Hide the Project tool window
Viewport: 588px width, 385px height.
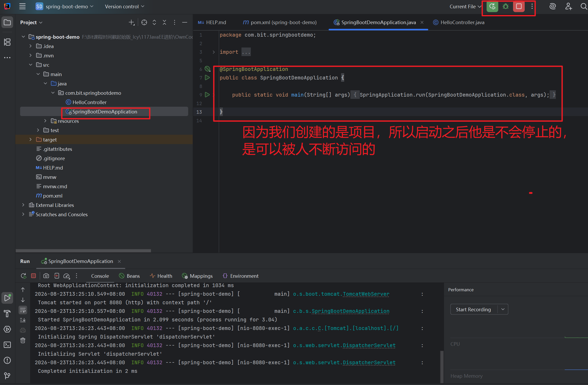click(185, 23)
